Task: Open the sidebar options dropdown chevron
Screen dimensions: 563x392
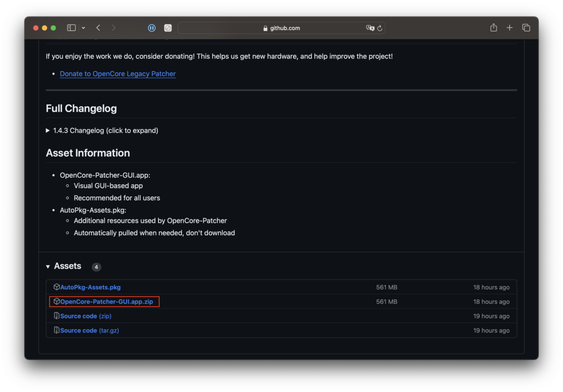Action: point(83,28)
